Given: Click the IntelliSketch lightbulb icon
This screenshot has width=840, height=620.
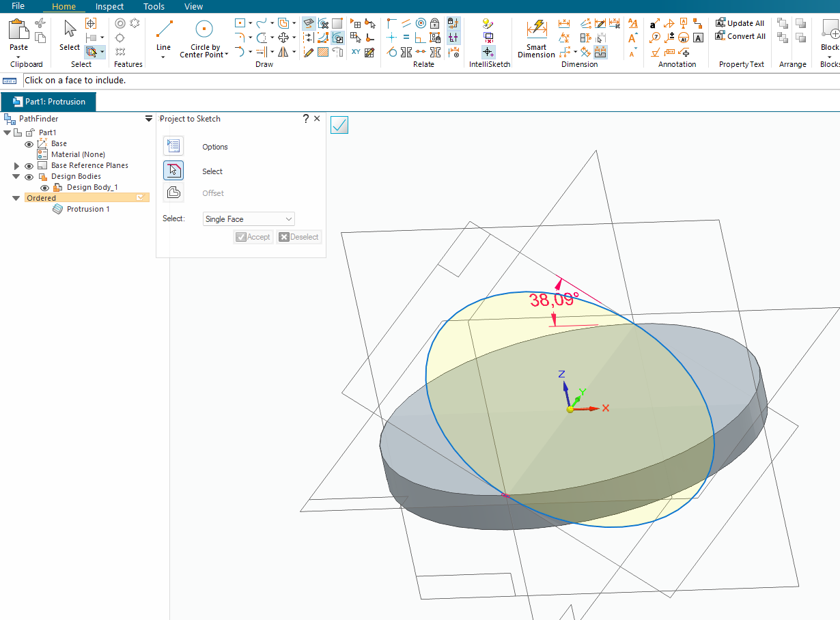Looking at the screenshot, I should click(488, 24).
